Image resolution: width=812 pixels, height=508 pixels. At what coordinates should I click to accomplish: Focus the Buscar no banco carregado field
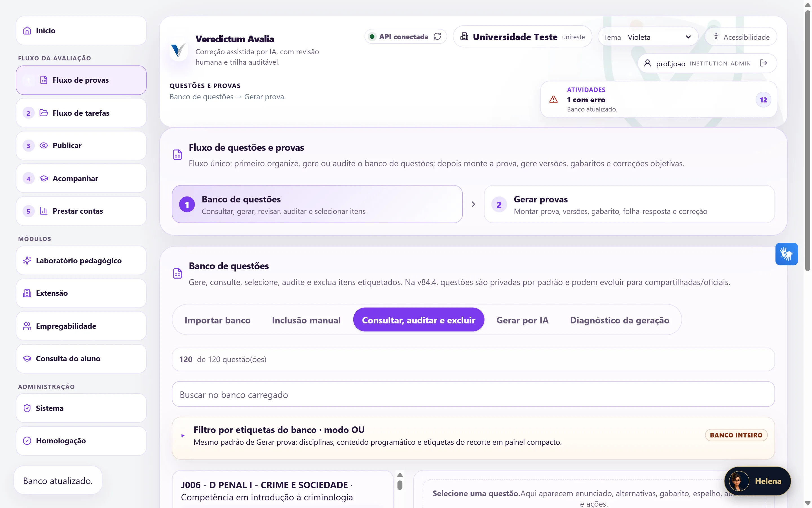click(x=473, y=394)
